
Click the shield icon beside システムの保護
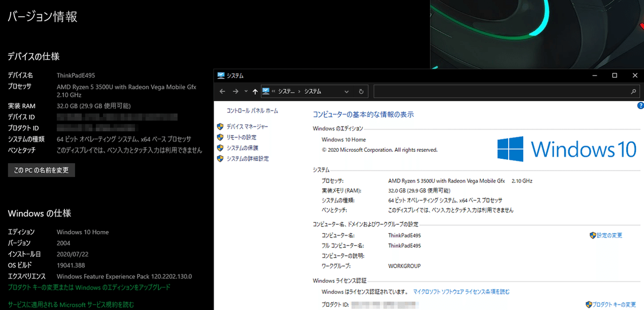(219, 147)
